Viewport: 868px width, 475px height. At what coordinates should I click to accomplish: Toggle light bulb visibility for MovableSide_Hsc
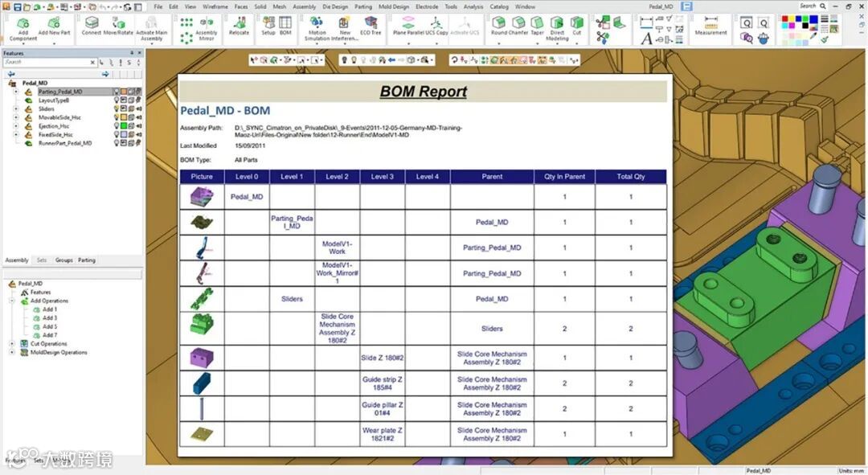point(117,117)
